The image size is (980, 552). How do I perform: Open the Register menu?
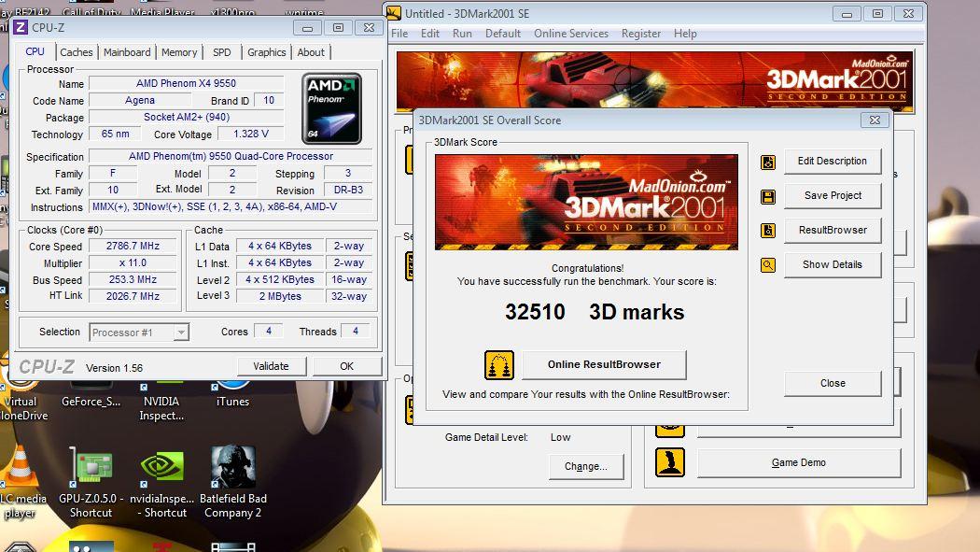click(641, 34)
